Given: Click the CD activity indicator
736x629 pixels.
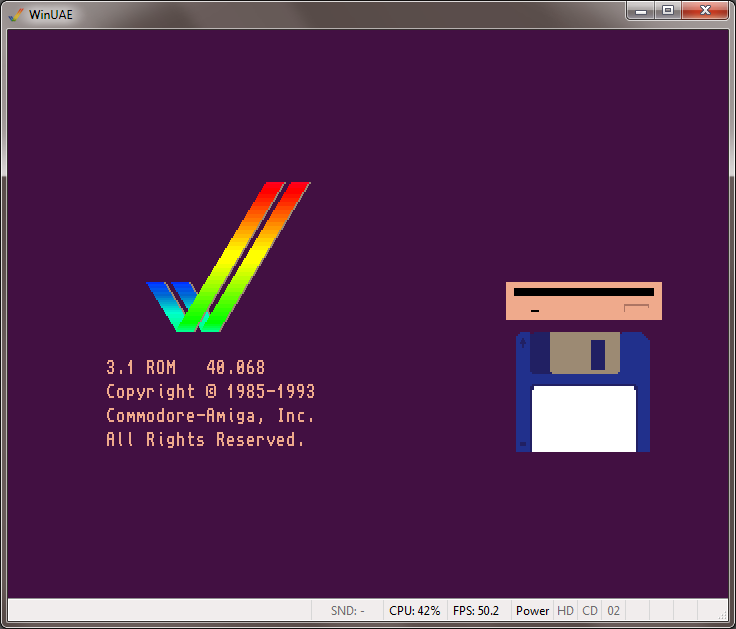Looking at the screenshot, I should pos(590,611).
